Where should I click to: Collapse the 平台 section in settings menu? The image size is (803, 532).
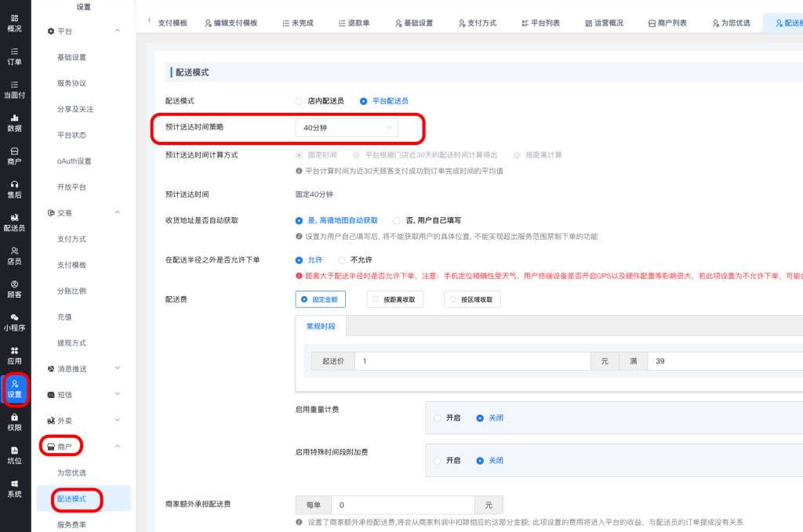coord(118,31)
